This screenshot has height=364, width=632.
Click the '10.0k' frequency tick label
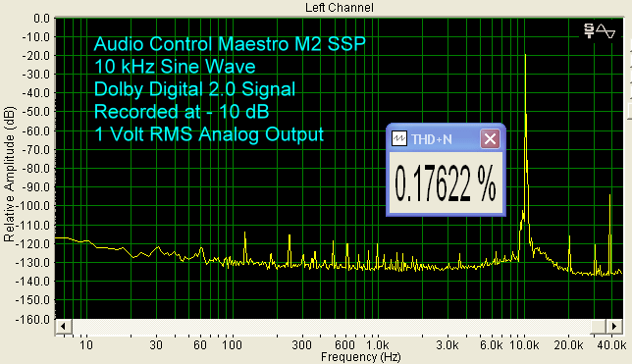tap(524, 345)
